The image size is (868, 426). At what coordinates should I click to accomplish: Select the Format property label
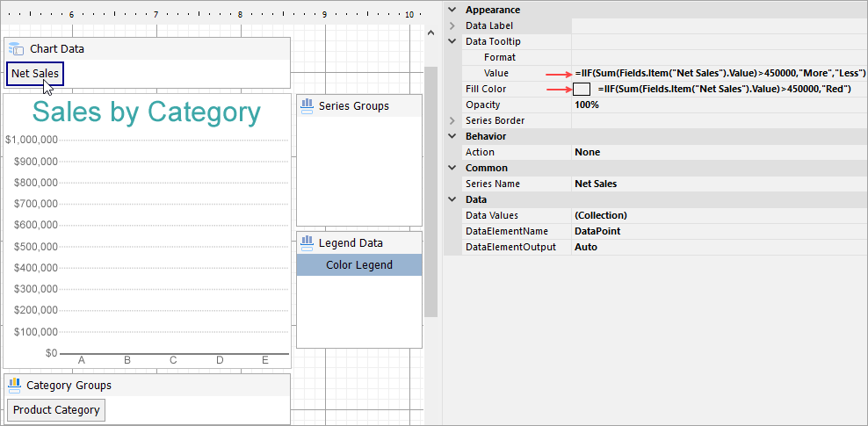coord(499,57)
